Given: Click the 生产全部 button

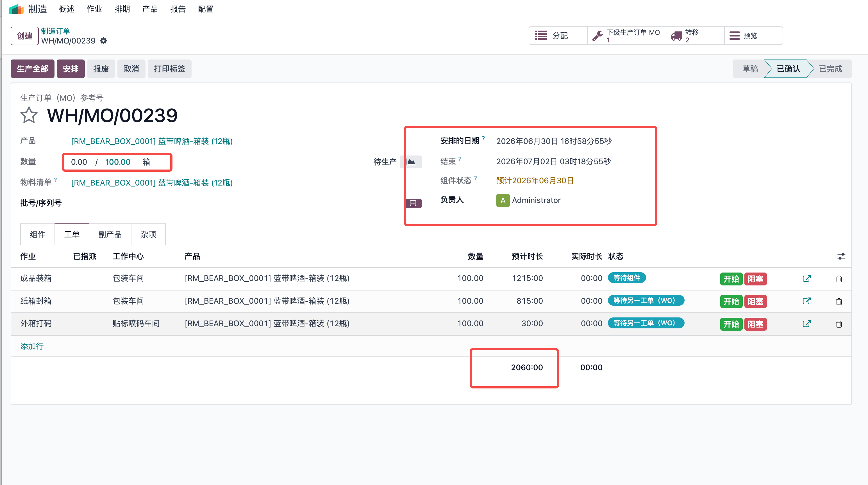Looking at the screenshot, I should click(32, 69).
